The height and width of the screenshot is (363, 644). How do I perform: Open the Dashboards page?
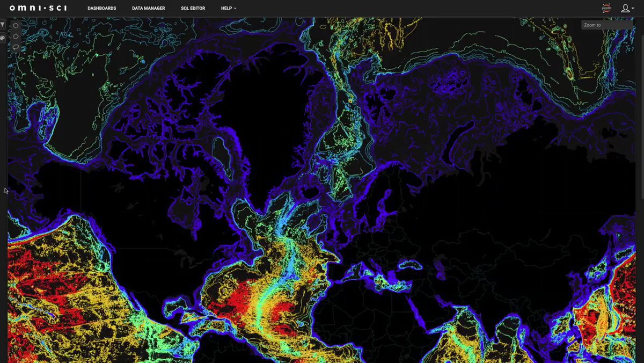coord(101,9)
